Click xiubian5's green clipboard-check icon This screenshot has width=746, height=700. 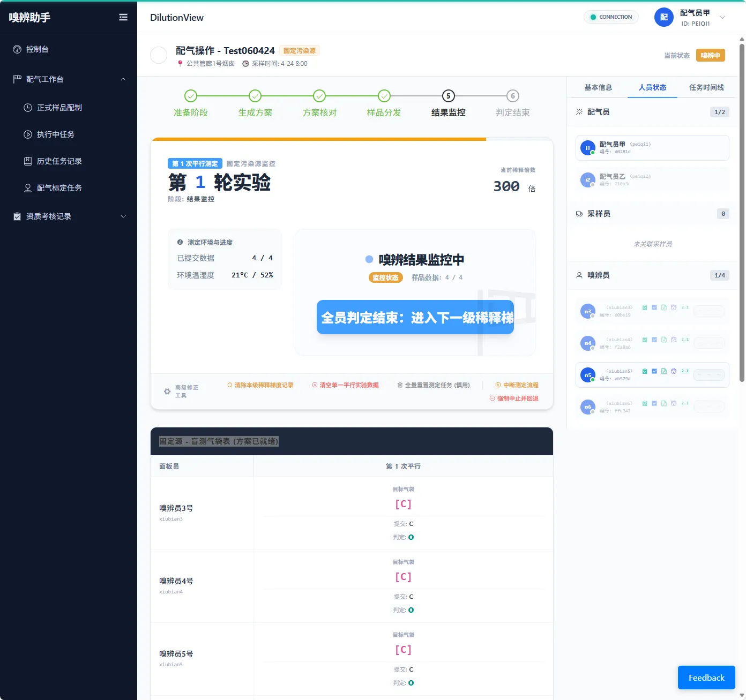(x=645, y=371)
